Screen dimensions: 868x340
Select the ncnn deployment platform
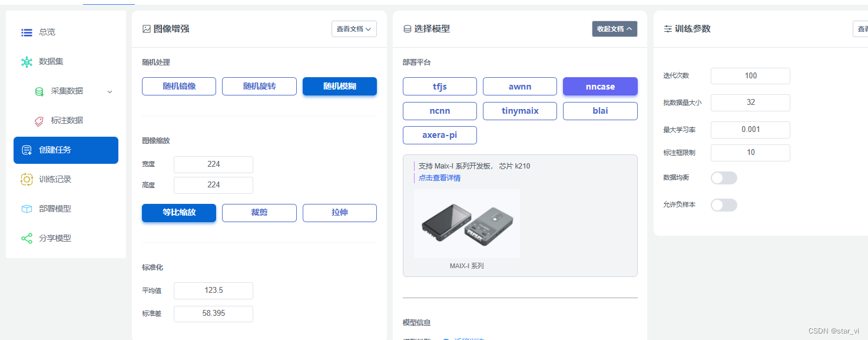440,111
